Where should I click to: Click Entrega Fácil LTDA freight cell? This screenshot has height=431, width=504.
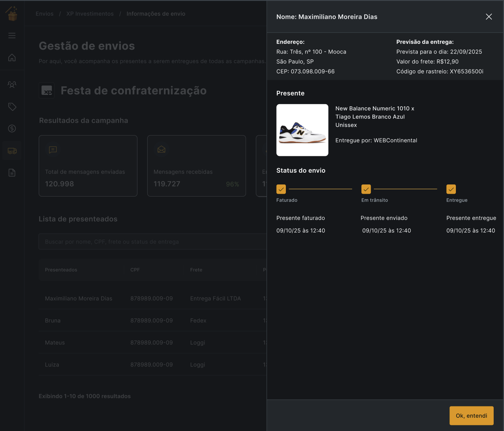tap(215, 298)
